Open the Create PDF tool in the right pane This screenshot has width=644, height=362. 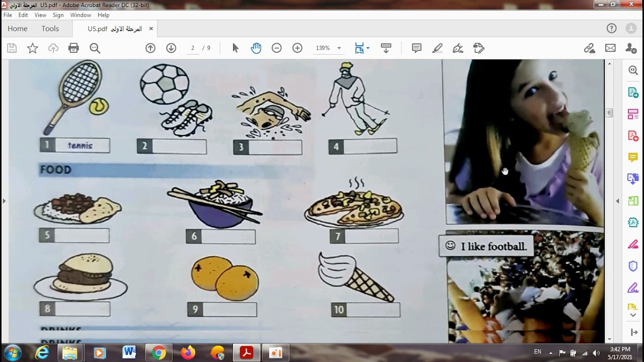tap(633, 136)
